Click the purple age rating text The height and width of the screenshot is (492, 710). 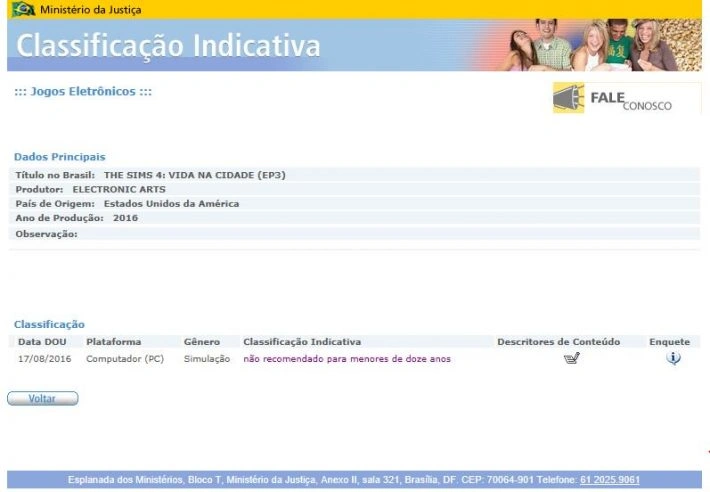[346, 359]
